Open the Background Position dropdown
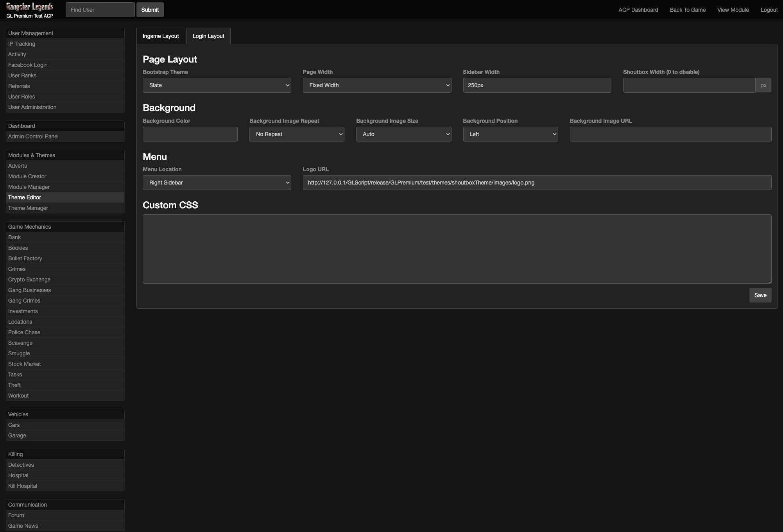 (510, 134)
